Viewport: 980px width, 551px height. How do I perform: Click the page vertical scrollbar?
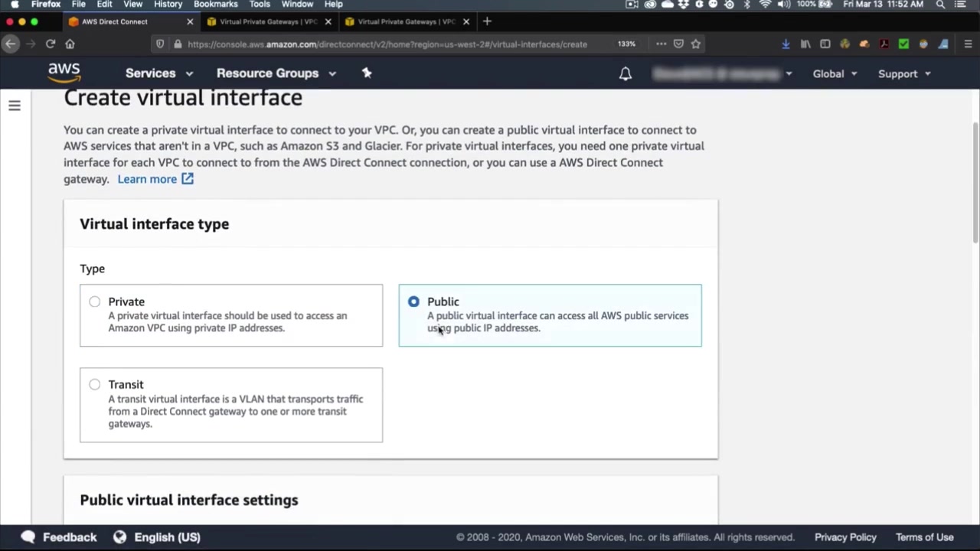click(x=975, y=184)
